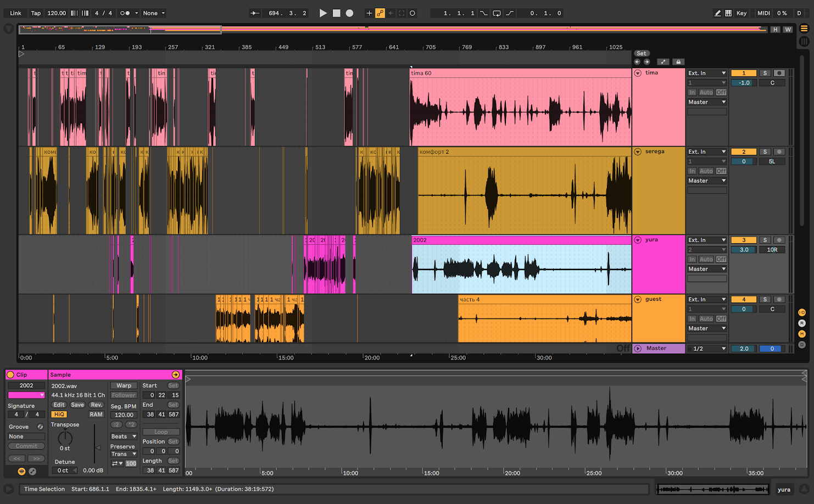The width and height of the screenshot is (814, 504).
Task: Toggle Automation Arm chain-link button
Action: (x=380, y=13)
